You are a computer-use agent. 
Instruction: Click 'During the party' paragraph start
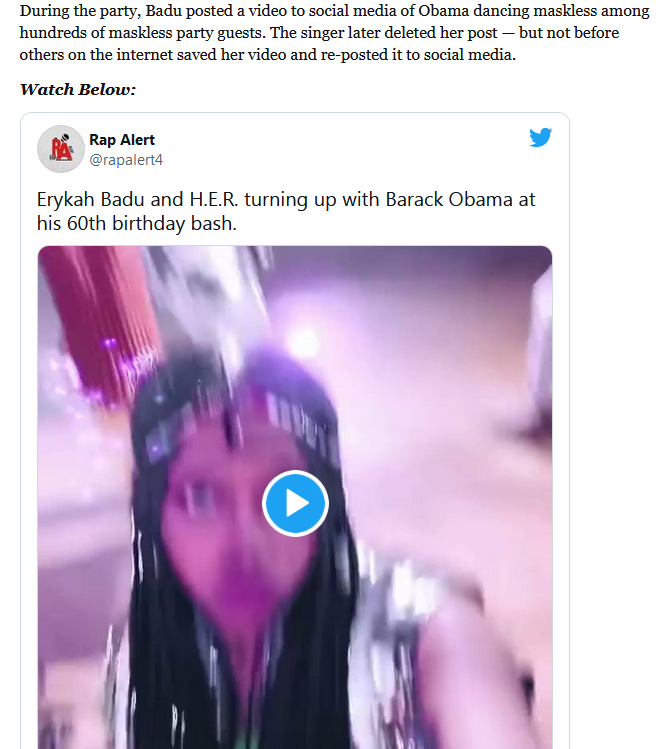click(x=80, y=11)
